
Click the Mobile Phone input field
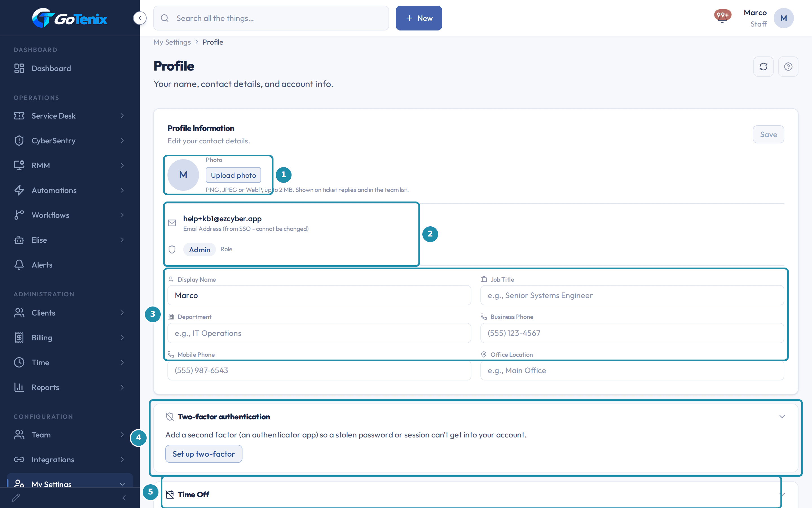[x=319, y=370]
